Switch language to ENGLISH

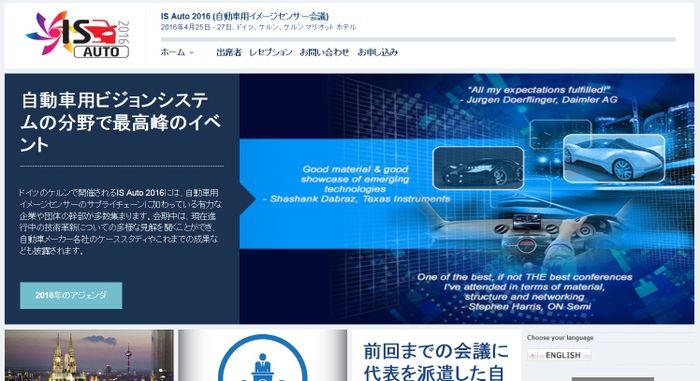[x=559, y=355]
